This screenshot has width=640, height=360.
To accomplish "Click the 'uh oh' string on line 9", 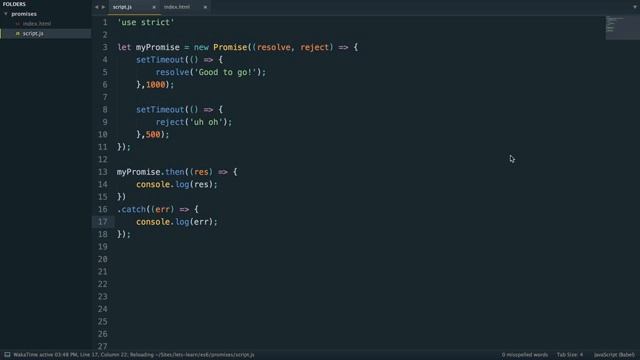I will (208, 122).
